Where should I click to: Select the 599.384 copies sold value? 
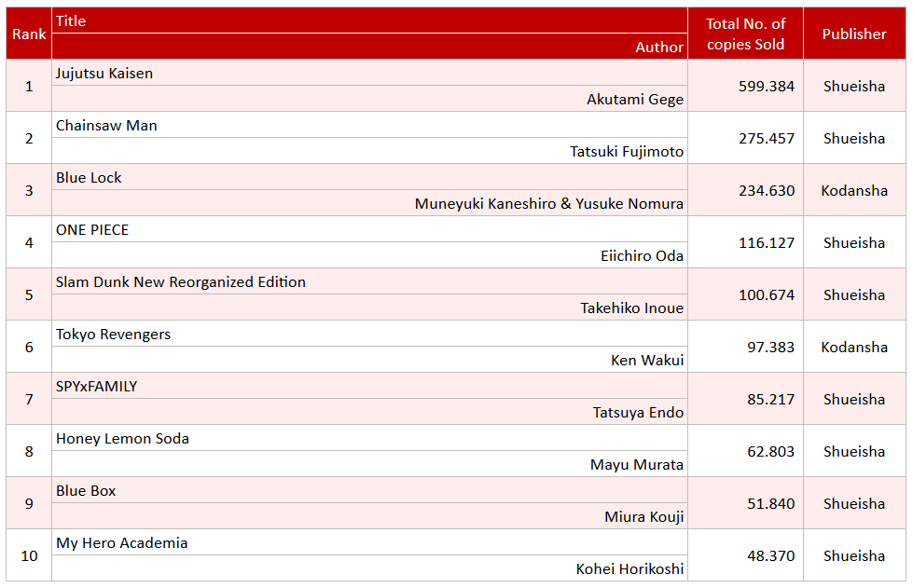click(x=767, y=86)
